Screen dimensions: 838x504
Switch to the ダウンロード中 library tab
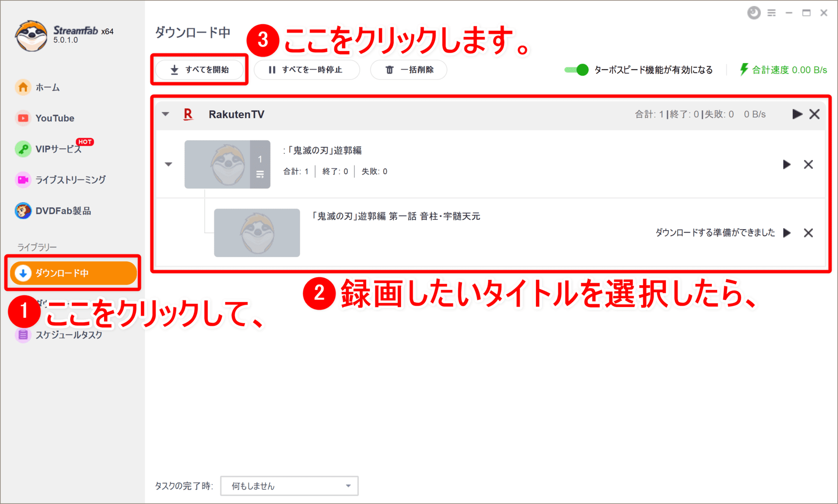(72, 273)
